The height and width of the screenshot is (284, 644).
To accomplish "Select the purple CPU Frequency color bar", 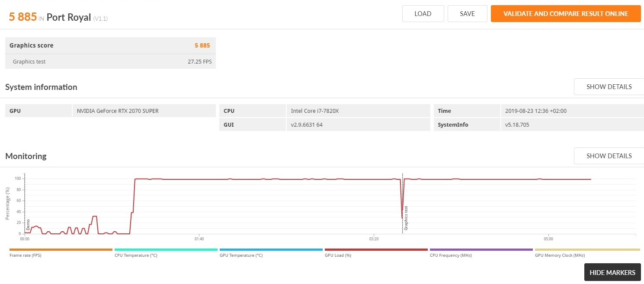I will (481, 249).
